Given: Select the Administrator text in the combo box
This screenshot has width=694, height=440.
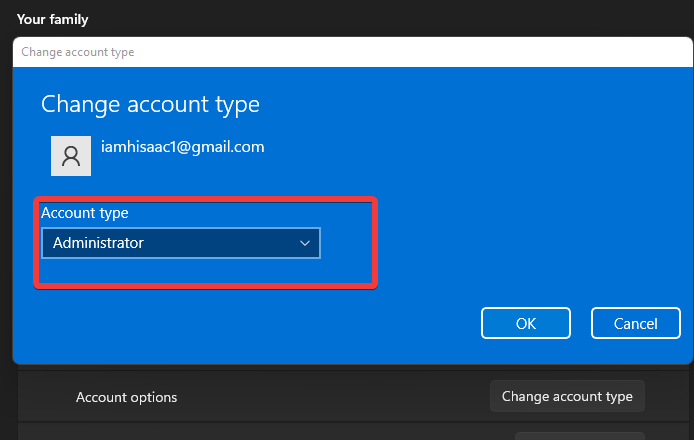Looking at the screenshot, I should (x=98, y=243).
